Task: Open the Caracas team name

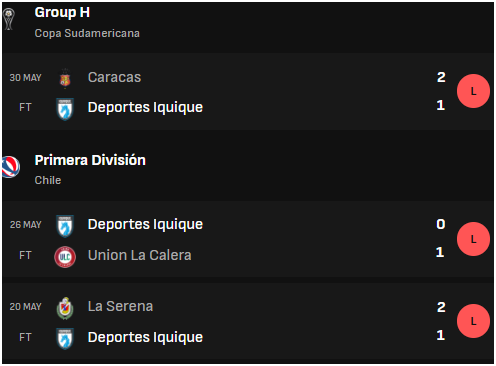Action: 114,77
